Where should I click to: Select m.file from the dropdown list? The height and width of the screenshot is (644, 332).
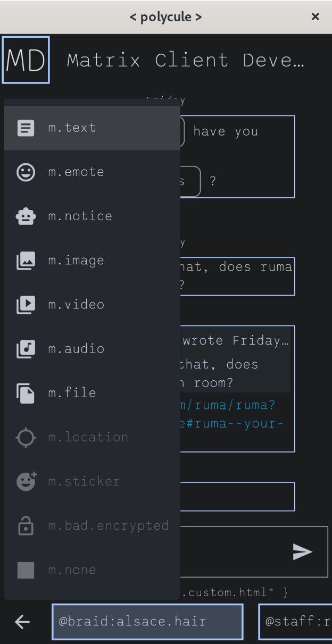pos(72,393)
